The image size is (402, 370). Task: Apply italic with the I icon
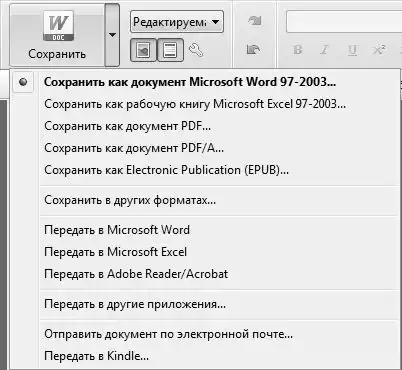324,50
